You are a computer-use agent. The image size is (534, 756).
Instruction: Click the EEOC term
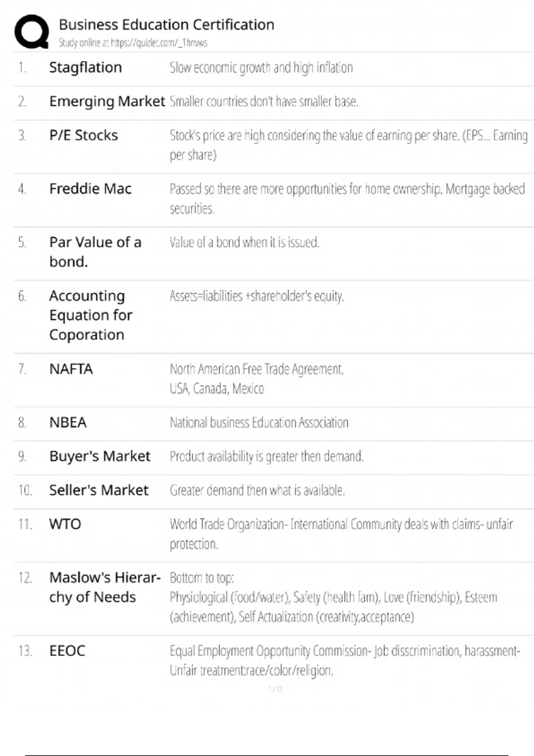(x=67, y=651)
